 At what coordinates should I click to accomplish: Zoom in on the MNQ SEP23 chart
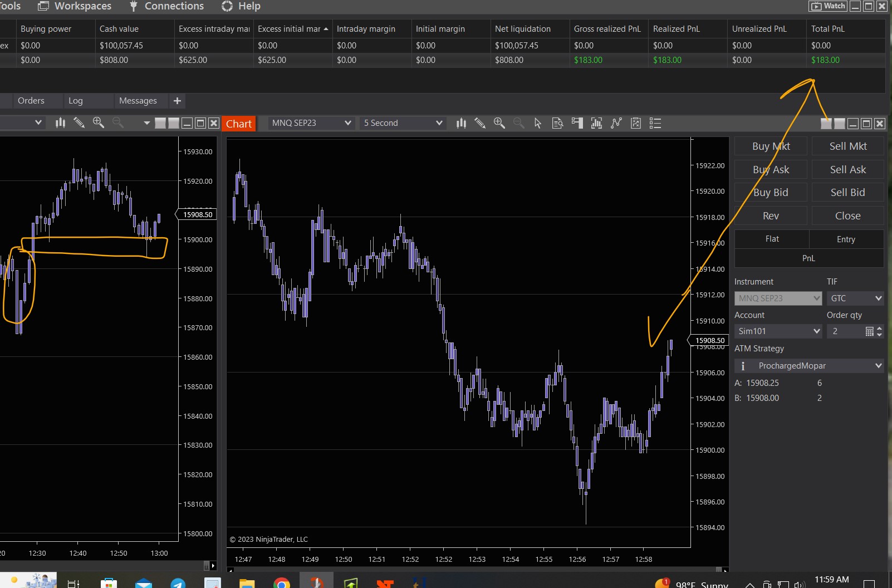499,123
